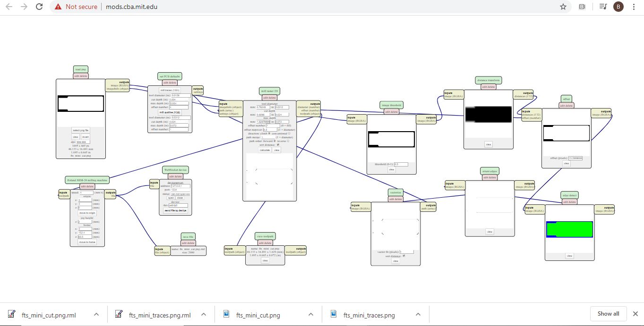
Task: Click edit delete under image threshold
Action: click(392, 111)
